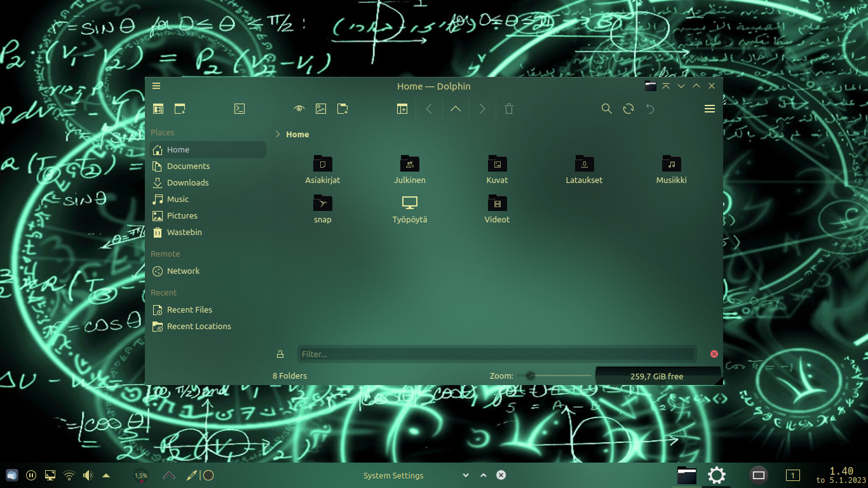868x488 pixels.
Task: Open the volume tray icon
Action: 88,475
